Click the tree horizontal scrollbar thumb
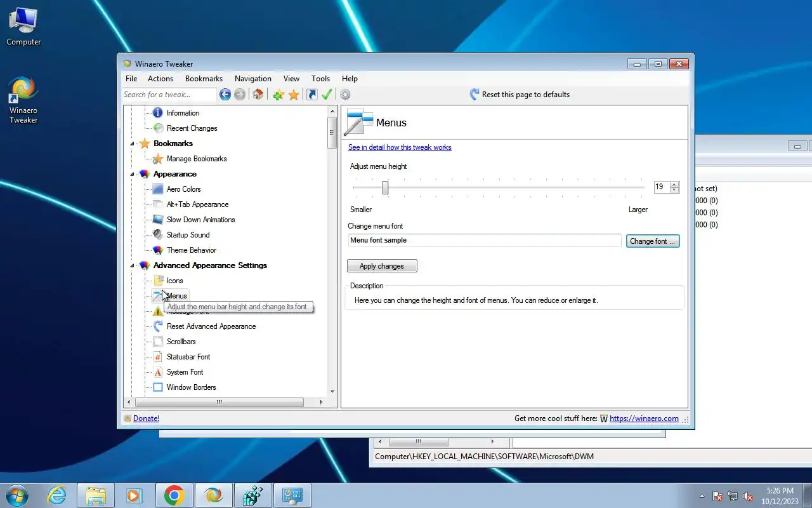Viewport: 812px width, 508px height. pyautogui.click(x=219, y=402)
